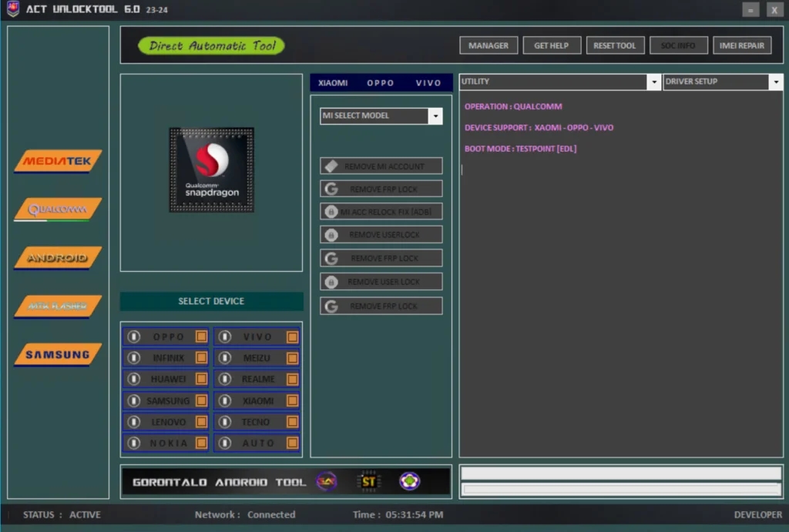Image resolution: width=789 pixels, height=532 pixels.
Task: Tick the orange checkbox for HUAWEI
Action: [201, 379]
